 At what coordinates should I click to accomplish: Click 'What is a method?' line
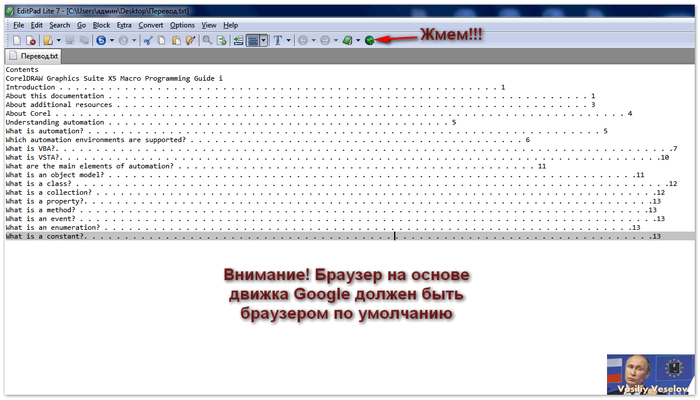pyautogui.click(x=331, y=210)
